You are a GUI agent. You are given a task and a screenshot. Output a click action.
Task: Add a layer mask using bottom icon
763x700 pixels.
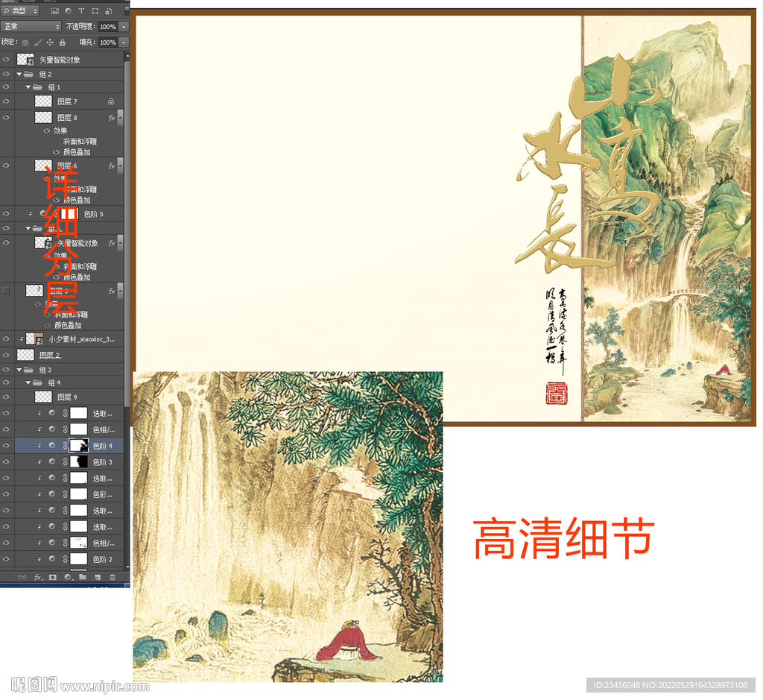(53, 577)
